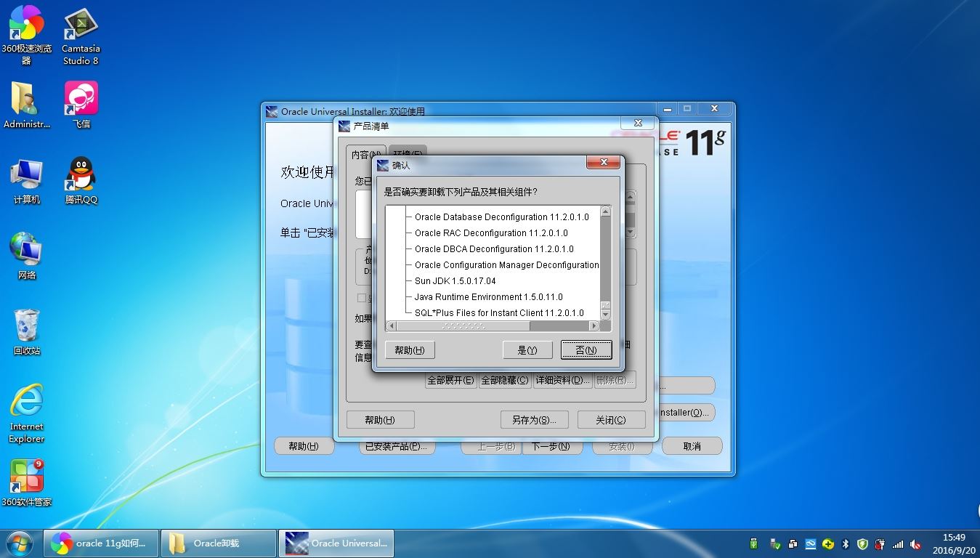Click 全部展开(E) in 产品清单 window
Viewport: 980px width, 558px height.
450,380
